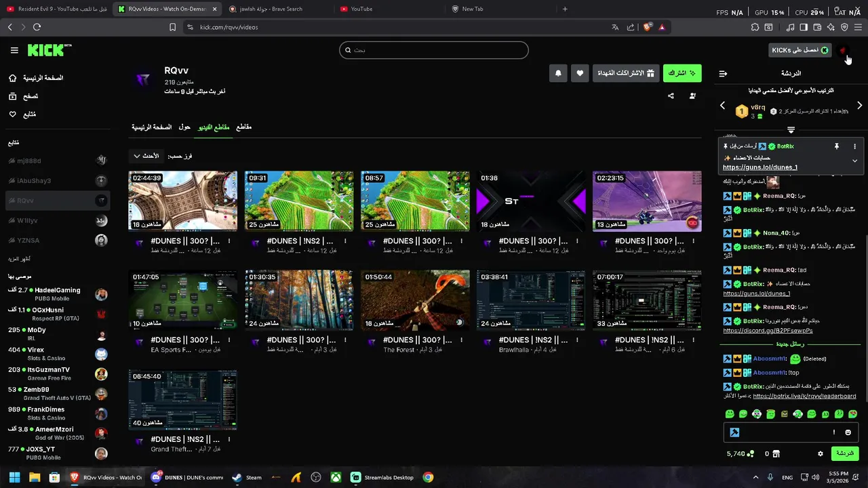The width and height of the screenshot is (868, 488).
Task: Click the Get KICKs button
Action: [800, 50]
